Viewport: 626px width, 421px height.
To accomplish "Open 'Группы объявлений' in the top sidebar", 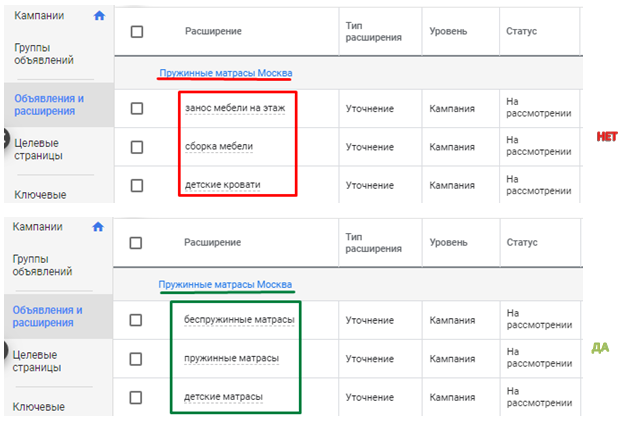I will click(42, 55).
